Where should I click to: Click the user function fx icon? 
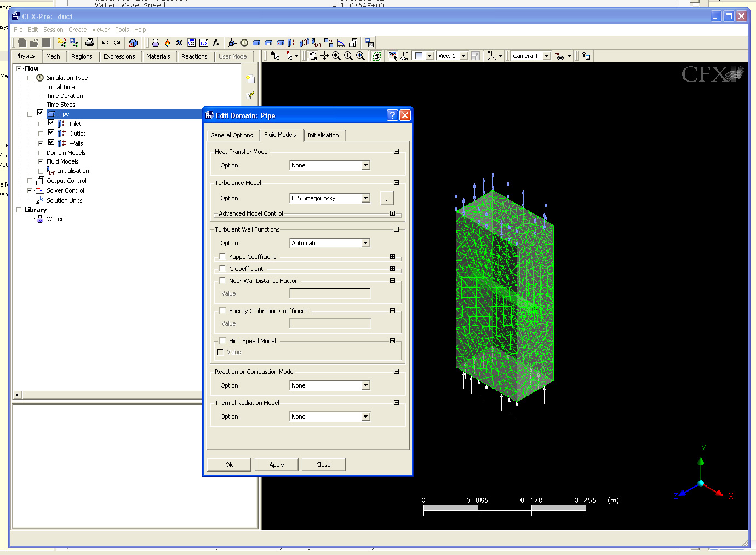click(216, 42)
